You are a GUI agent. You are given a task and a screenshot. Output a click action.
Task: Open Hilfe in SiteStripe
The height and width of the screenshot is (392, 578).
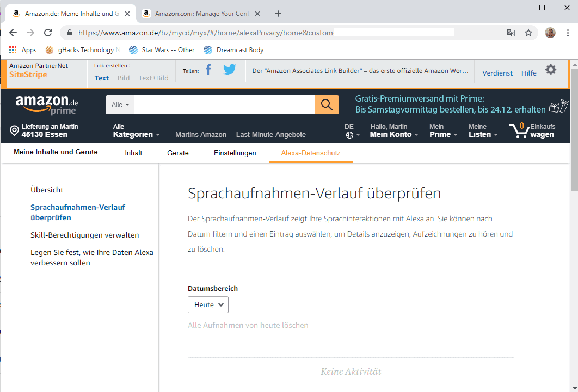pos(528,73)
